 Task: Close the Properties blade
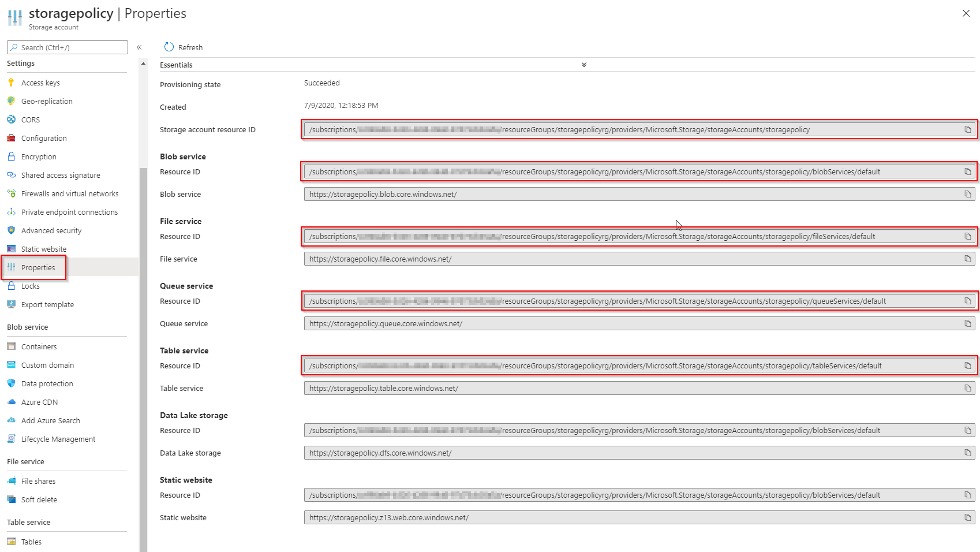point(966,13)
